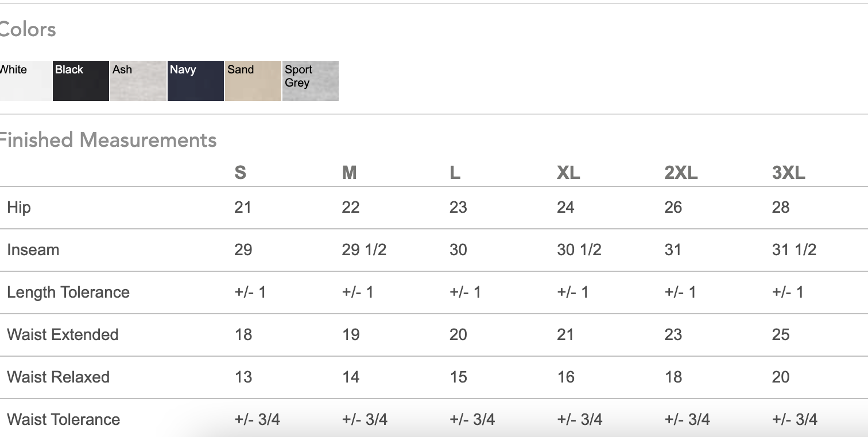This screenshot has width=868, height=437.
Task: Pick the Sport Grey color swatch
Action: coord(311,81)
